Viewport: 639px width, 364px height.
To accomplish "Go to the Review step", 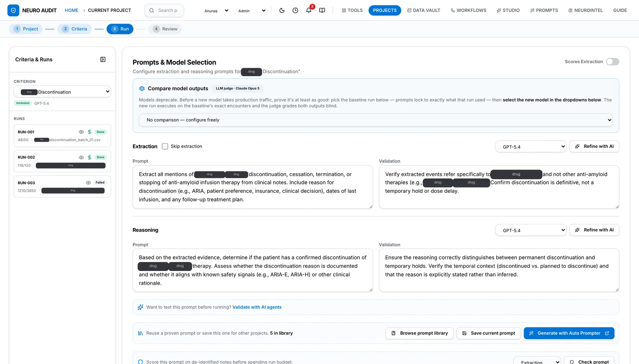I will [x=165, y=29].
